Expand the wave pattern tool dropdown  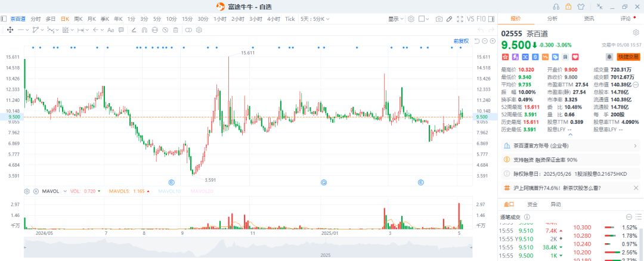point(57,30)
